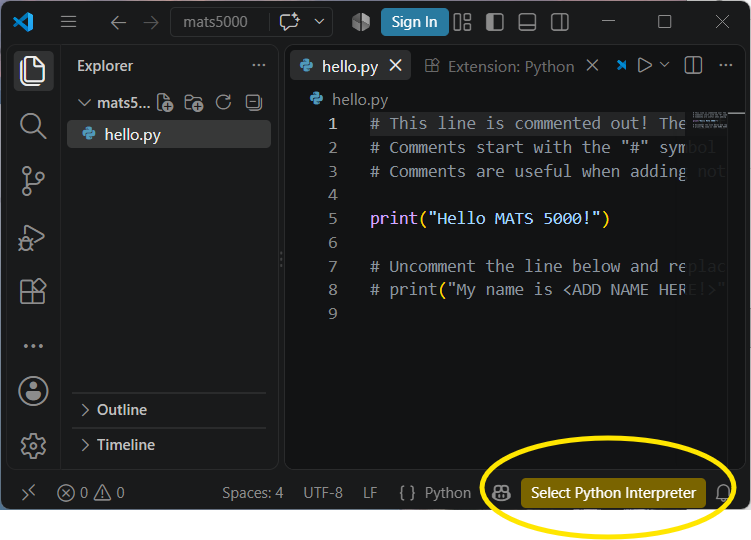The image size is (751, 540).
Task: Collapse all folders in Explorer
Action: (253, 103)
